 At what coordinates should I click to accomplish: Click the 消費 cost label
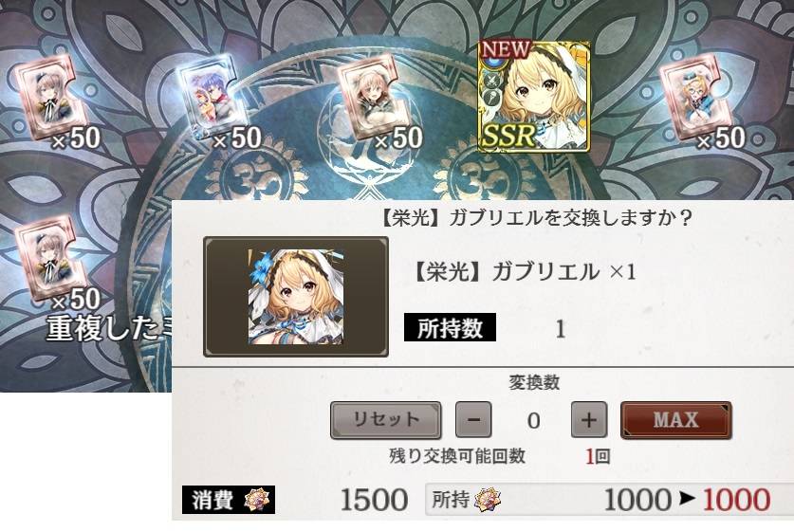(x=212, y=500)
